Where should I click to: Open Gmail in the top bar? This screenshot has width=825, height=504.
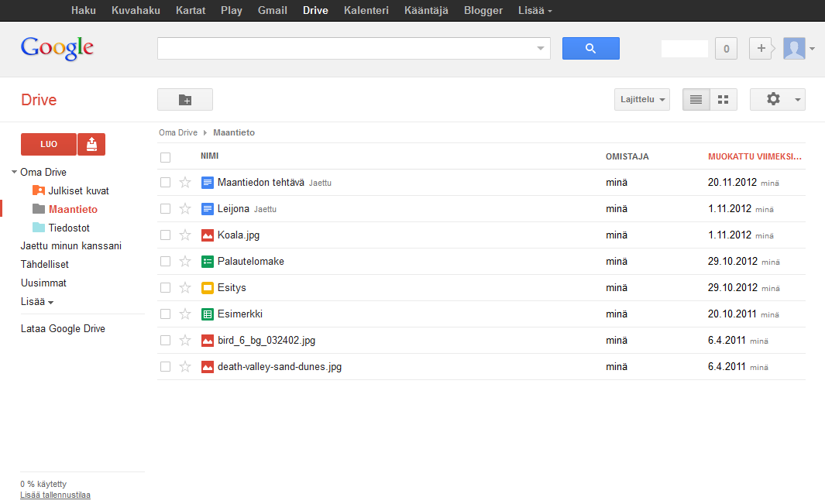tap(273, 11)
